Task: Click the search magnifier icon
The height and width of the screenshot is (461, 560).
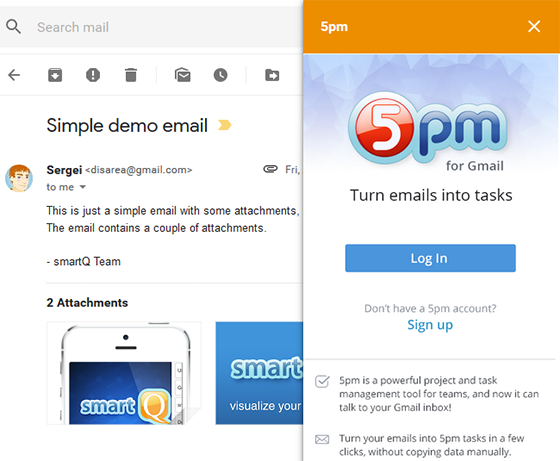Action: coord(14,27)
